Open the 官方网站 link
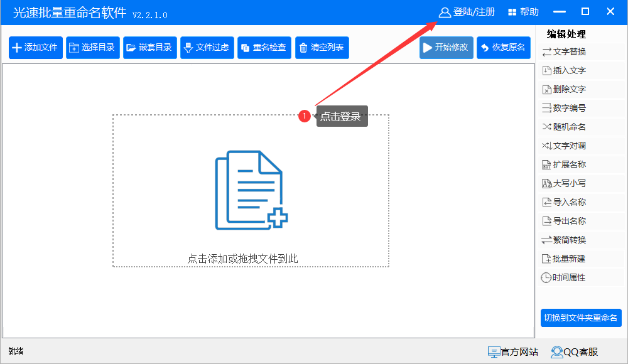 click(x=513, y=352)
